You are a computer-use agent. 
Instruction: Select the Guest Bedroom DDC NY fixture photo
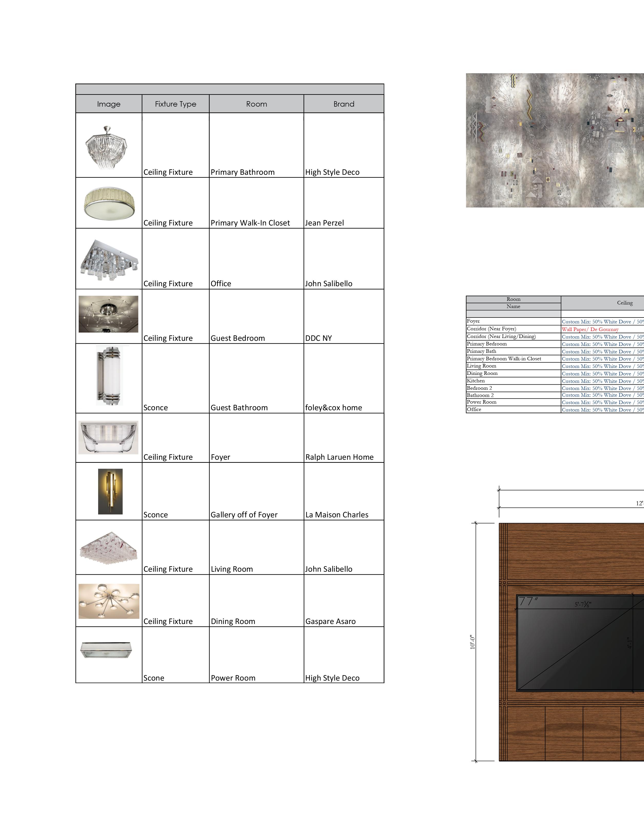click(108, 314)
